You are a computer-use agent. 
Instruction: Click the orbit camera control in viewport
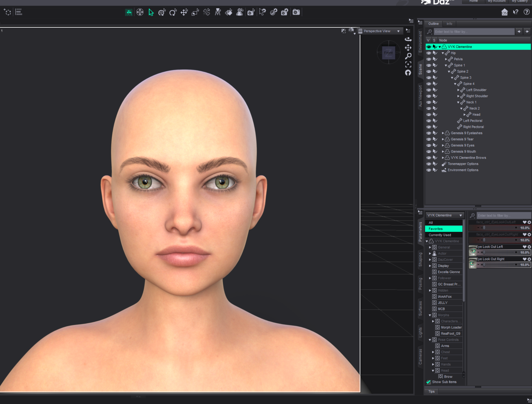(x=408, y=39)
